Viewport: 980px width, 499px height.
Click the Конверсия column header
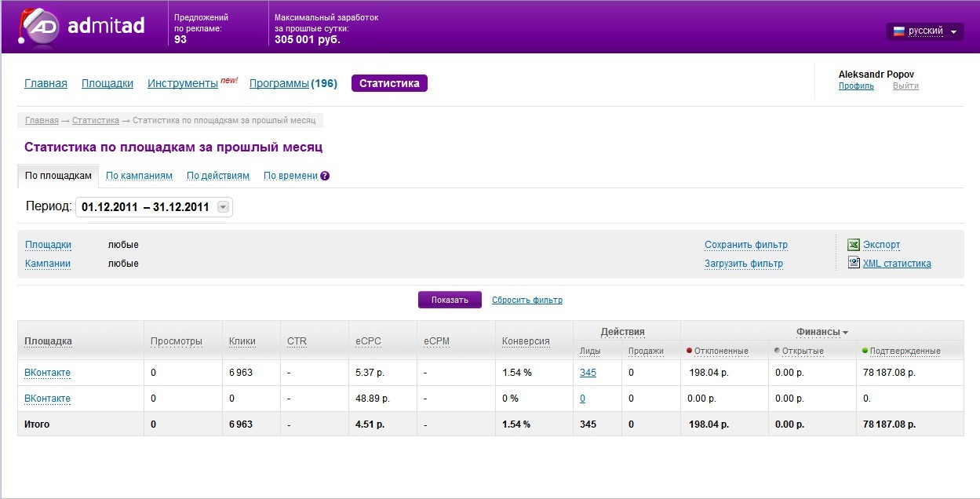[x=526, y=341]
